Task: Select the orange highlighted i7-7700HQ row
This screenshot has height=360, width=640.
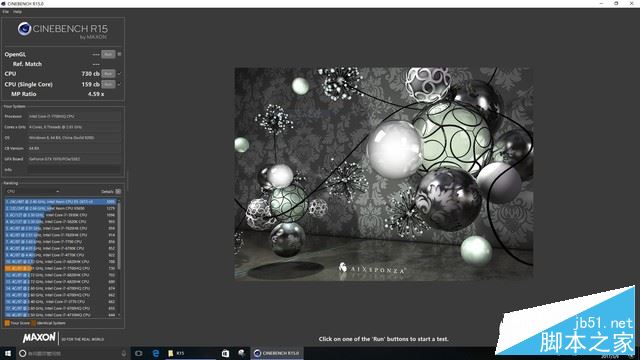Action: point(60,268)
